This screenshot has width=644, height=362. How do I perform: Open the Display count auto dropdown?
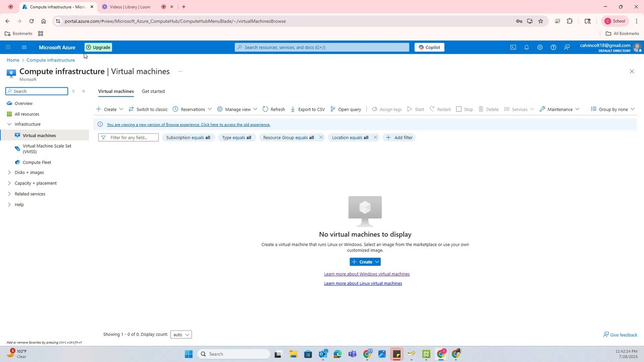[x=181, y=335]
